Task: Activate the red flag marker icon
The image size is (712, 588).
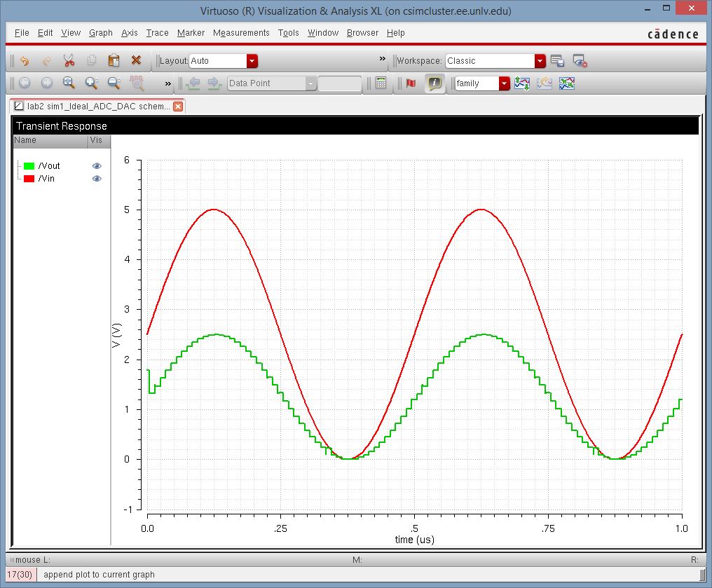Action: click(411, 83)
